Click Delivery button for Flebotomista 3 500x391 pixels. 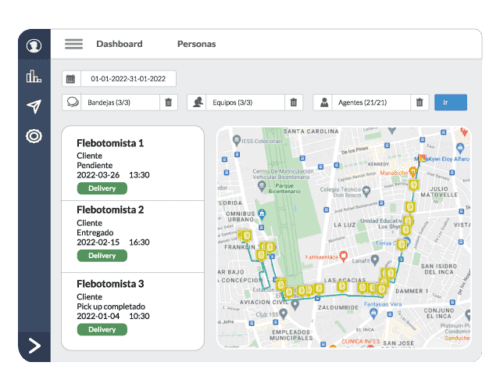tap(102, 330)
